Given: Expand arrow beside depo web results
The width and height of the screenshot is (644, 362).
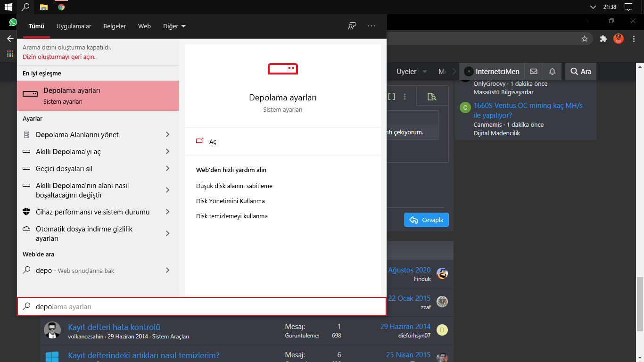Looking at the screenshot, I should [167, 271].
